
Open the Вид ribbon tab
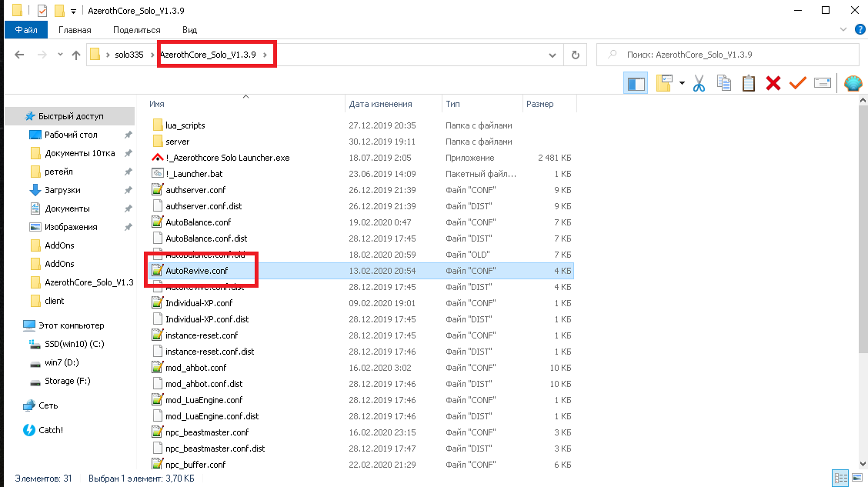tap(189, 30)
